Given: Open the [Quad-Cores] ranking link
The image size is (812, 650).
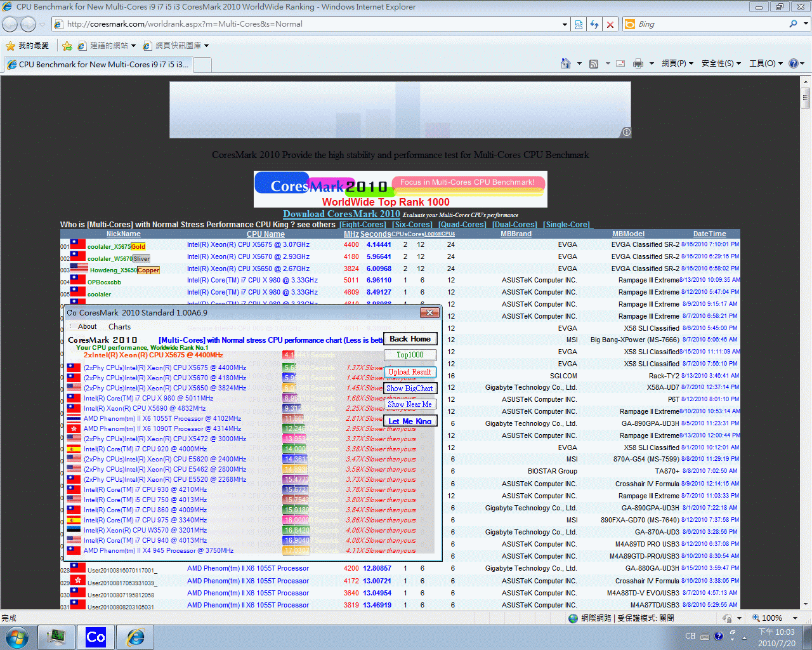Looking at the screenshot, I should coord(462,225).
